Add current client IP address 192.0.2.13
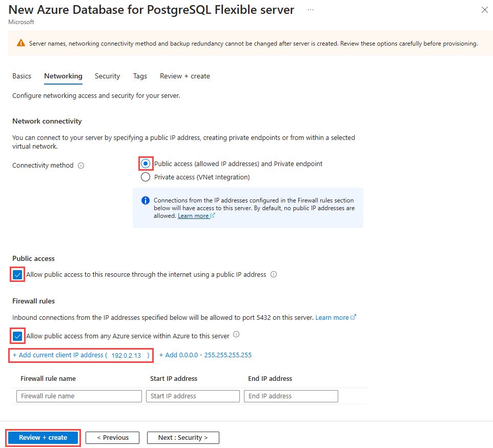 80,355
